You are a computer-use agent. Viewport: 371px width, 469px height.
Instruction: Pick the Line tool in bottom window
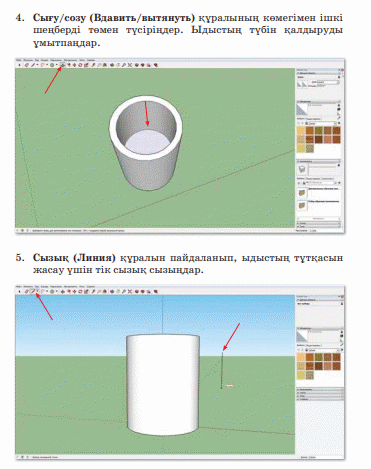(33, 291)
